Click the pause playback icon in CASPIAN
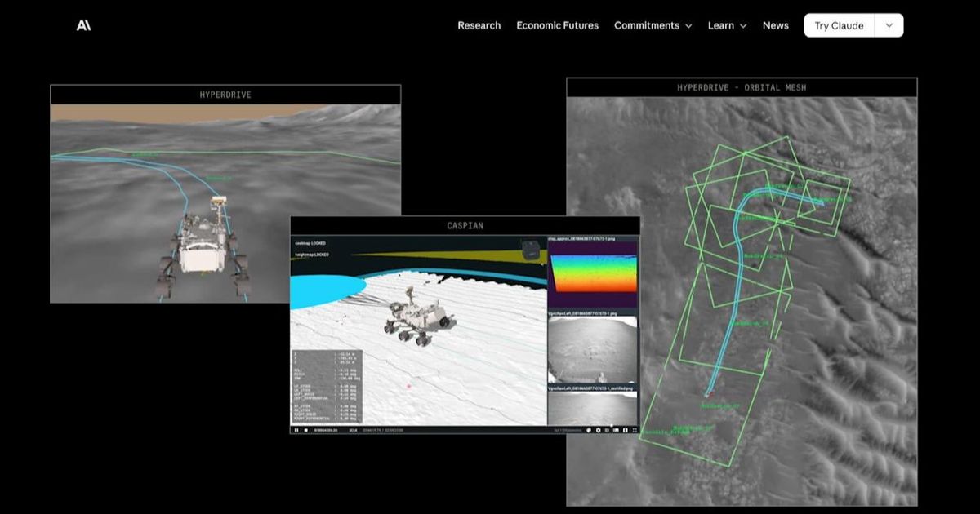The height and width of the screenshot is (514, 980). point(296,428)
